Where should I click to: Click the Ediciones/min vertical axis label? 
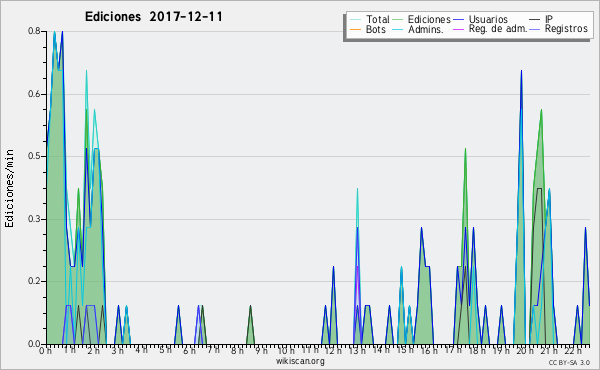click(x=9, y=188)
